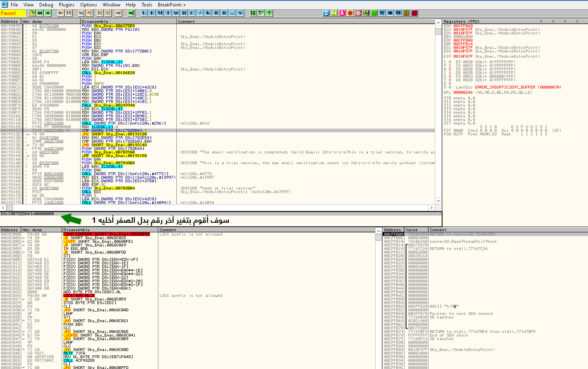The image size is (588, 369).
Task: Open the Plugins menu
Action: [x=67, y=4]
